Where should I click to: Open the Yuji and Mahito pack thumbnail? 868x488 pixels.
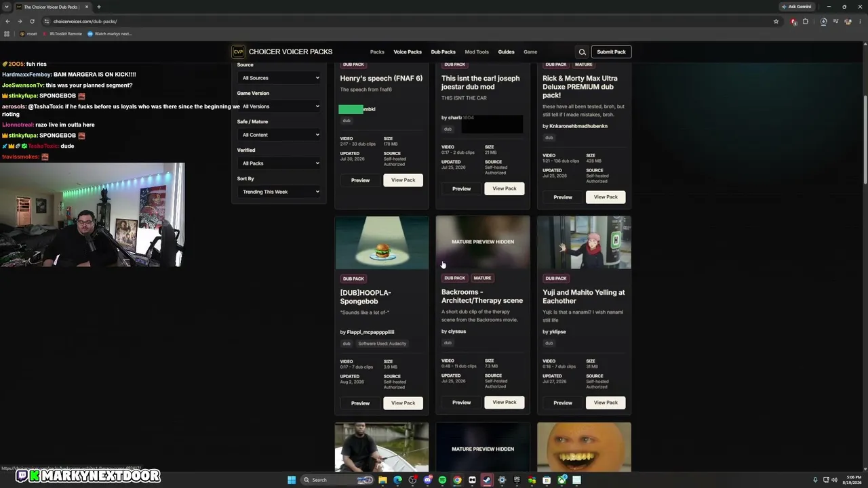(x=584, y=243)
